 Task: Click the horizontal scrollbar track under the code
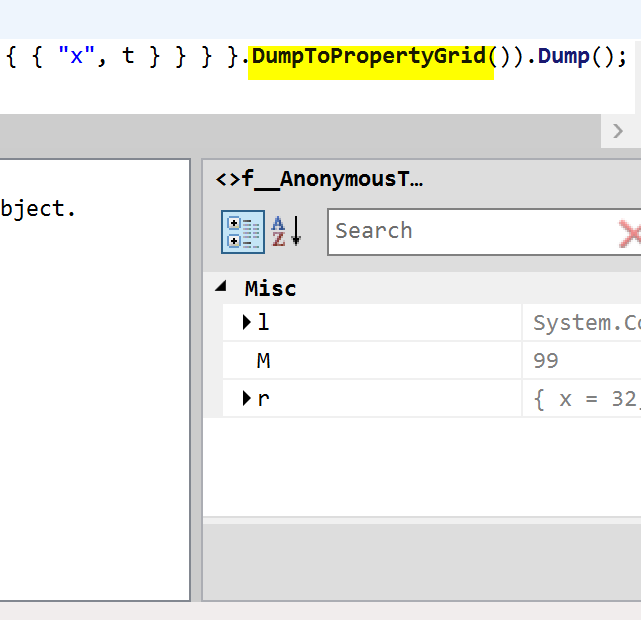(x=300, y=131)
